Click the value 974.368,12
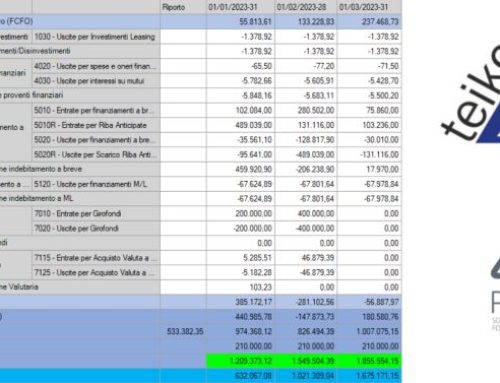This screenshot has height=383, width=500. (x=254, y=331)
